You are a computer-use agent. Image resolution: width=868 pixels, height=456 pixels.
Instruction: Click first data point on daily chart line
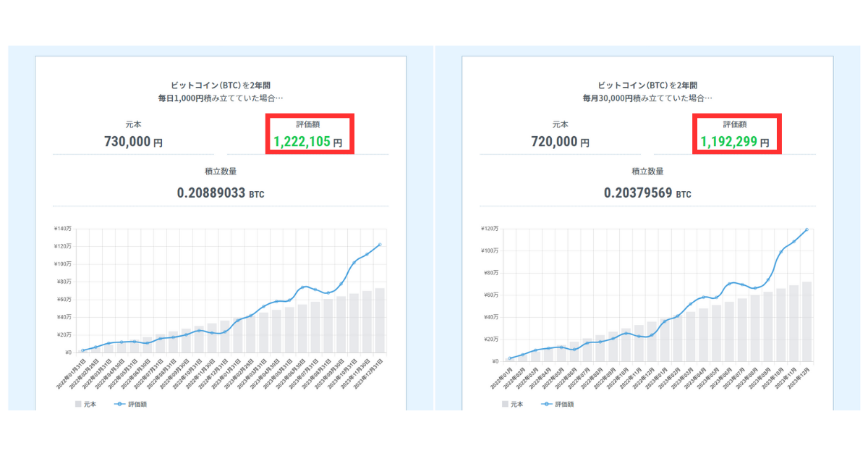(x=82, y=350)
